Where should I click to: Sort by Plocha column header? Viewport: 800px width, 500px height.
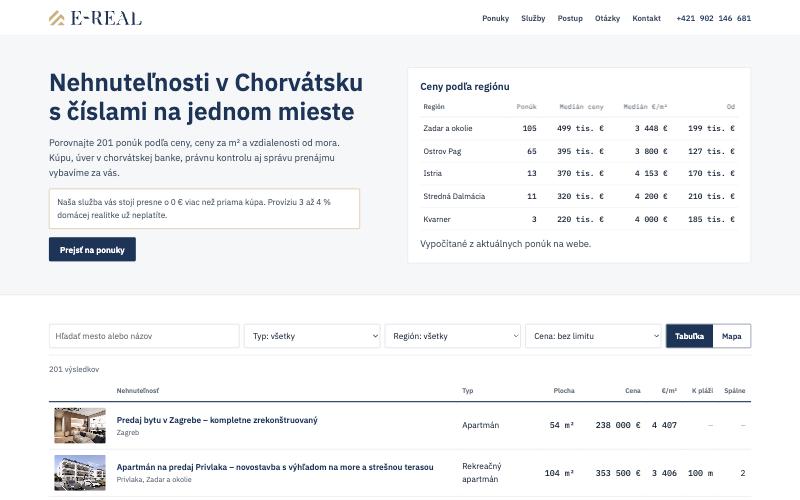564,391
